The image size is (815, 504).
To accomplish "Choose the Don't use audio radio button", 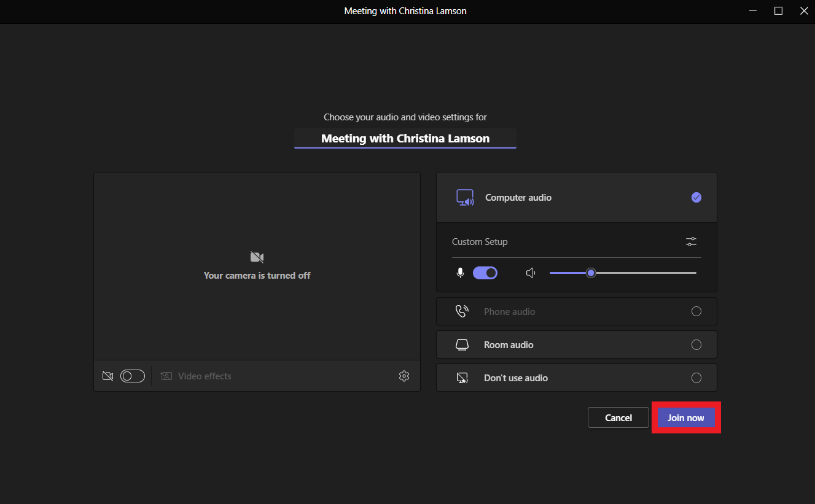I will [x=696, y=378].
